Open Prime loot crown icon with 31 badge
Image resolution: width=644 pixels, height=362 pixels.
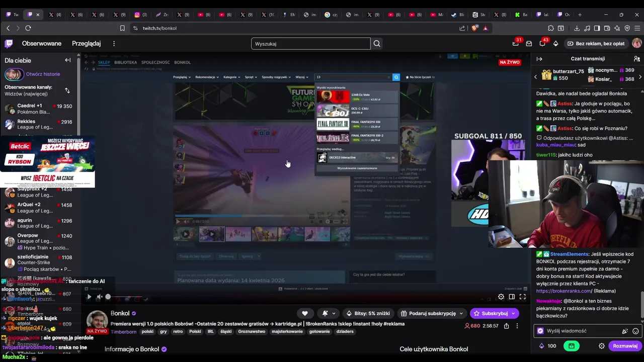(515, 44)
